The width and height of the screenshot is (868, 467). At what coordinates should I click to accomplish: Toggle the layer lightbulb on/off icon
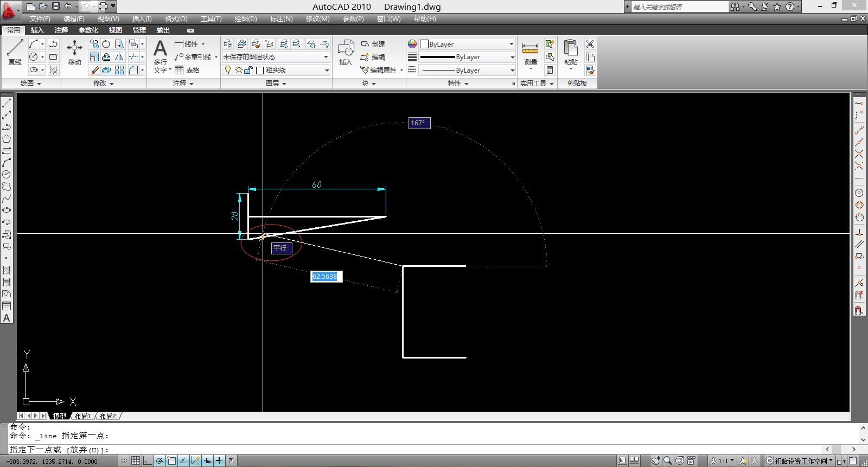[x=228, y=70]
